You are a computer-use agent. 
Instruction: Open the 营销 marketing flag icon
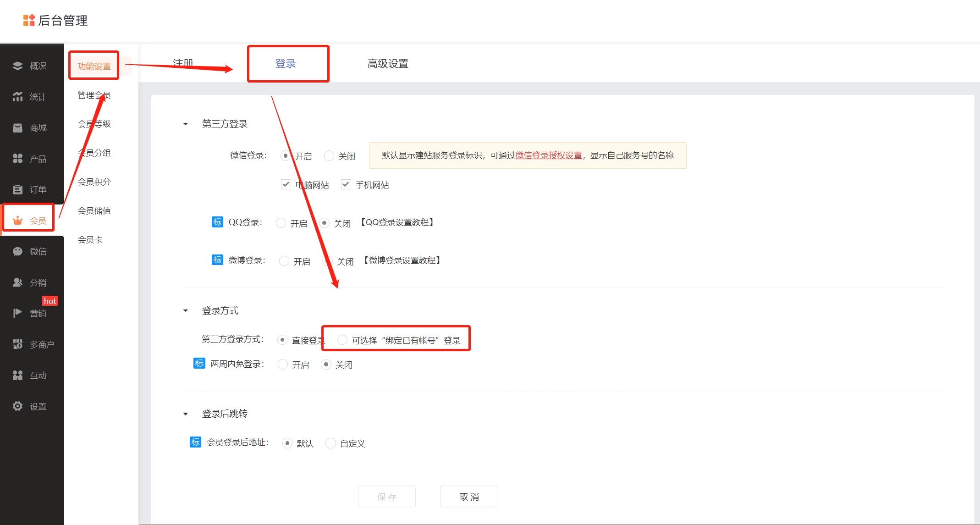(x=17, y=313)
